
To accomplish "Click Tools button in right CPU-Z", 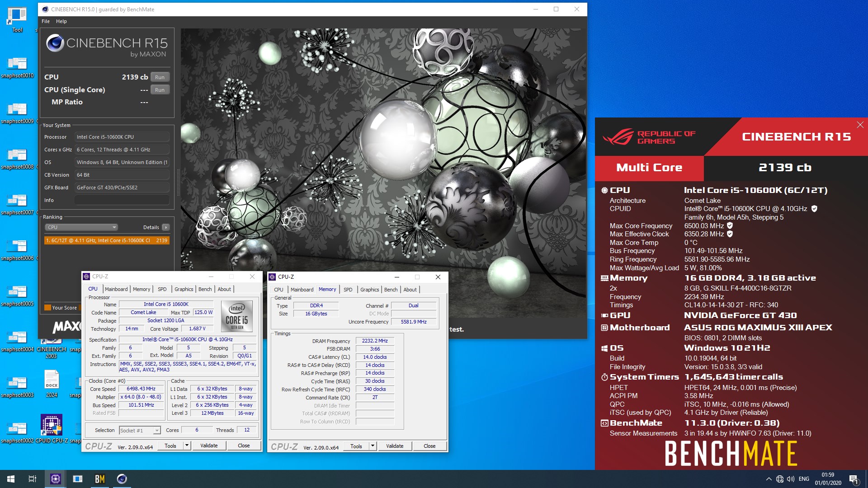I will tap(356, 446).
